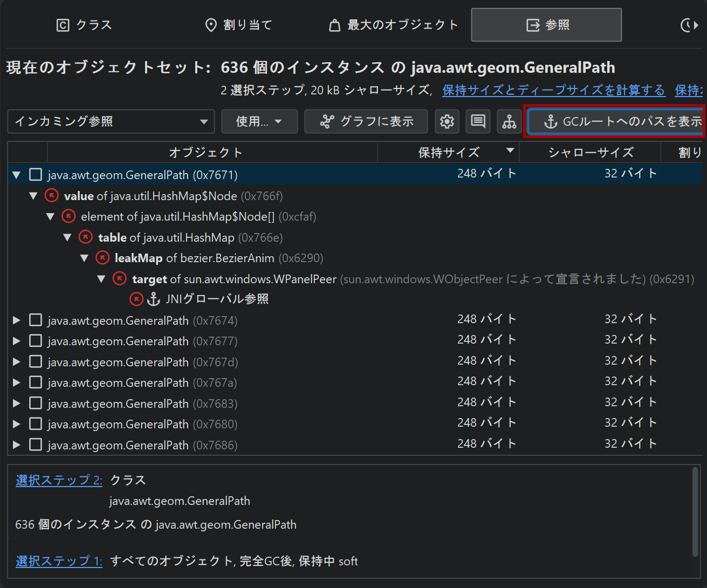Open the インカミング参照 dropdown
This screenshot has height=588, width=707.
pos(111,121)
